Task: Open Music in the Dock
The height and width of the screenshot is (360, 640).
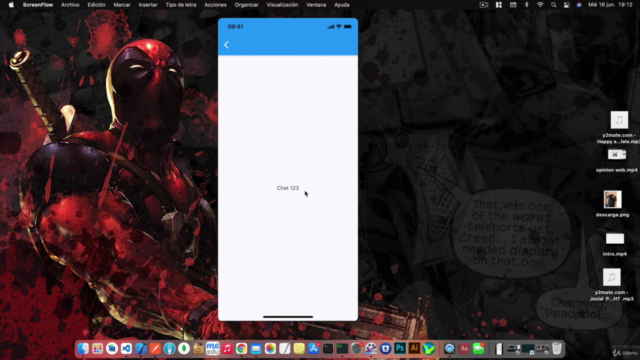Action: [227, 348]
